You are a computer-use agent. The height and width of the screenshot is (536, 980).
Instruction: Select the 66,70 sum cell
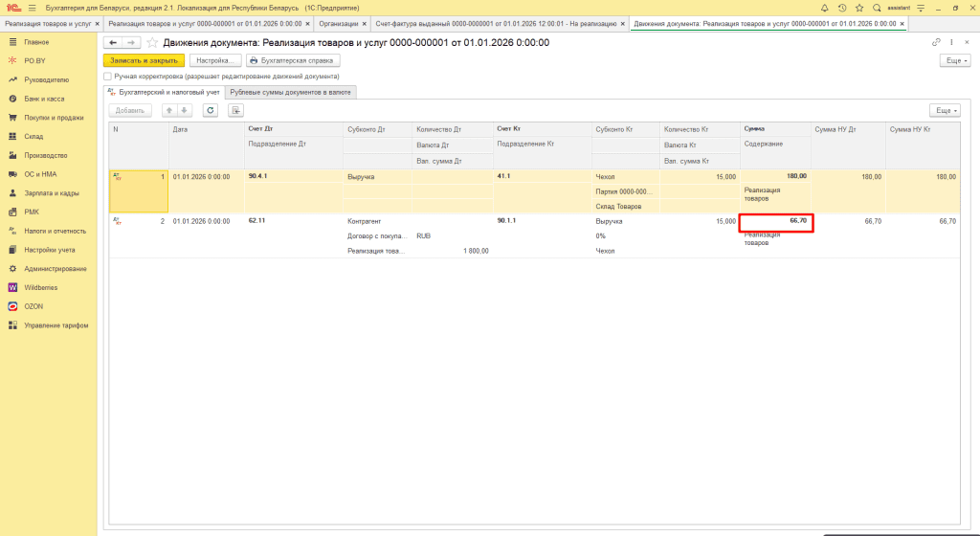pyautogui.click(x=776, y=222)
